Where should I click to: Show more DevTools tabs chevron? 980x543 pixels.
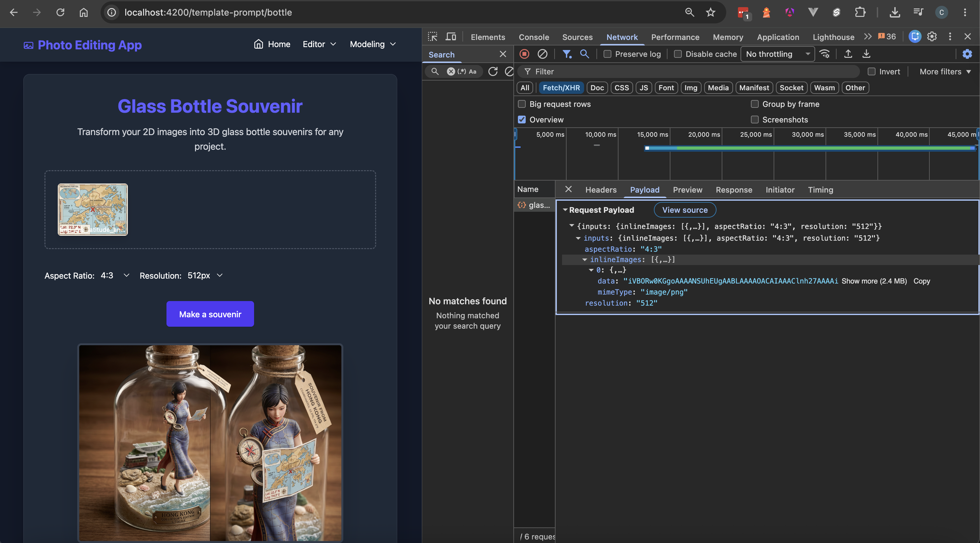tap(867, 37)
